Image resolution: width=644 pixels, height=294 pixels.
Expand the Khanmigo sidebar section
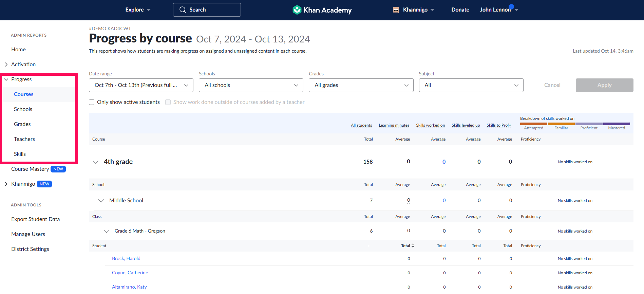click(6, 184)
